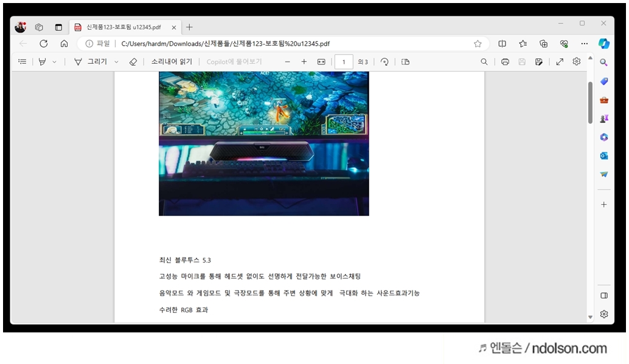Click the Copilot에 물어보기 button
The width and height of the screenshot is (629, 364).
[x=234, y=62]
